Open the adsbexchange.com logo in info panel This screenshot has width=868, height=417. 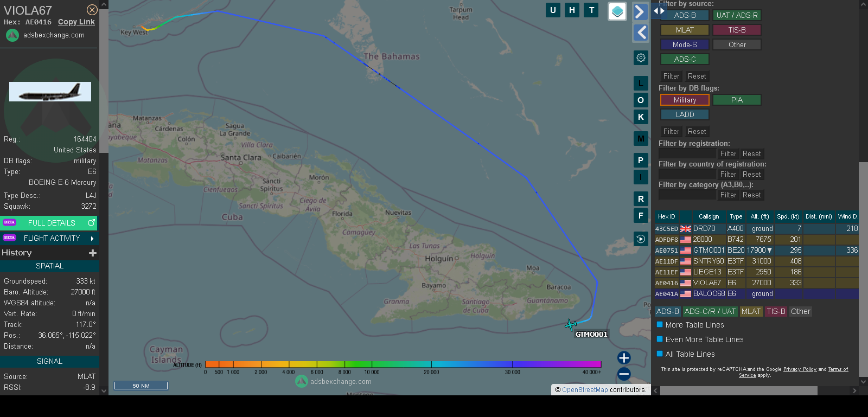[46, 35]
